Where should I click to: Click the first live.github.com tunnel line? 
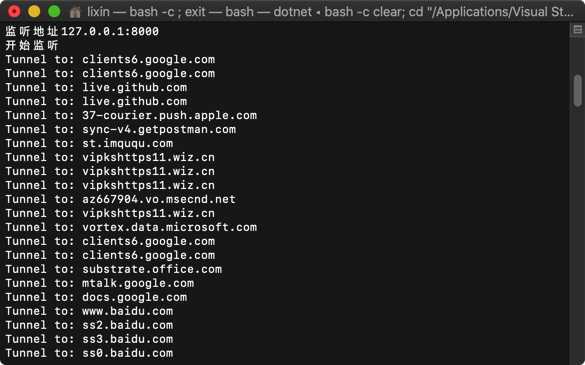tap(96, 87)
